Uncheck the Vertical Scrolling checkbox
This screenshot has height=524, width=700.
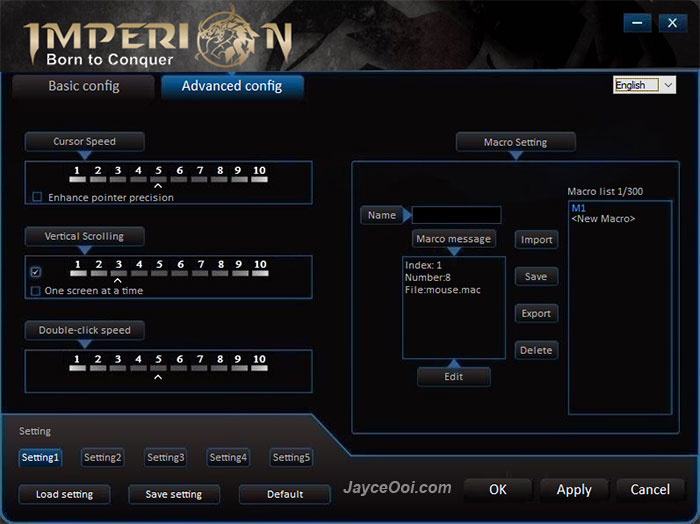pos(36,272)
